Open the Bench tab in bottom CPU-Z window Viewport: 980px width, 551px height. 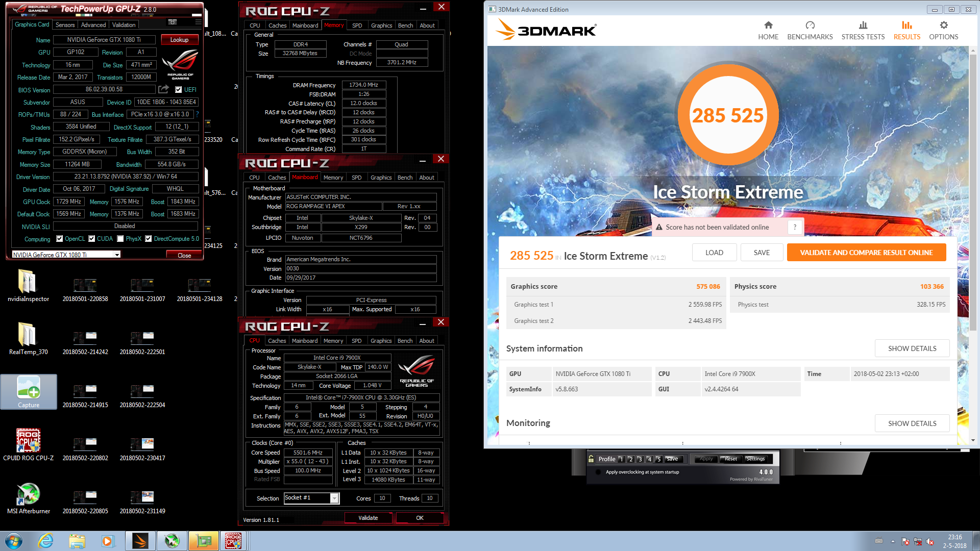405,340
